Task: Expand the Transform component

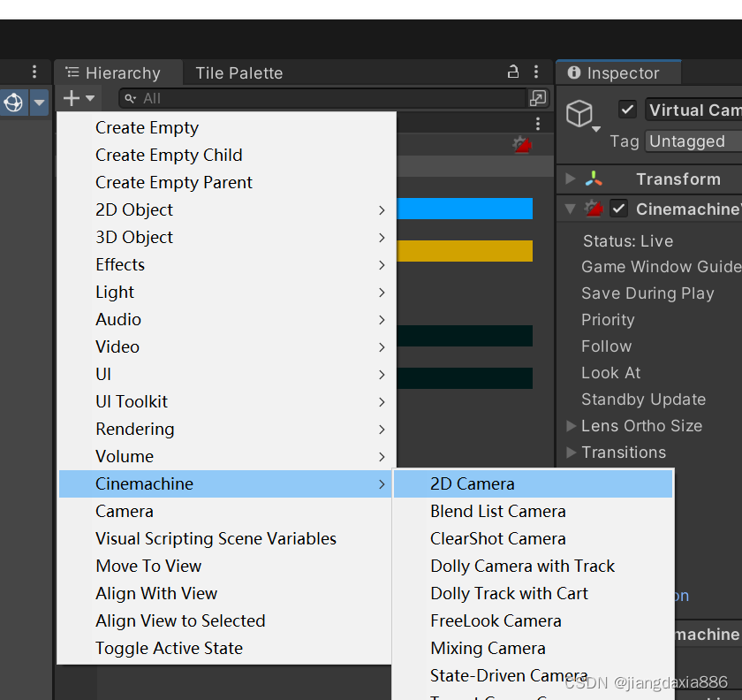Action: [571, 179]
